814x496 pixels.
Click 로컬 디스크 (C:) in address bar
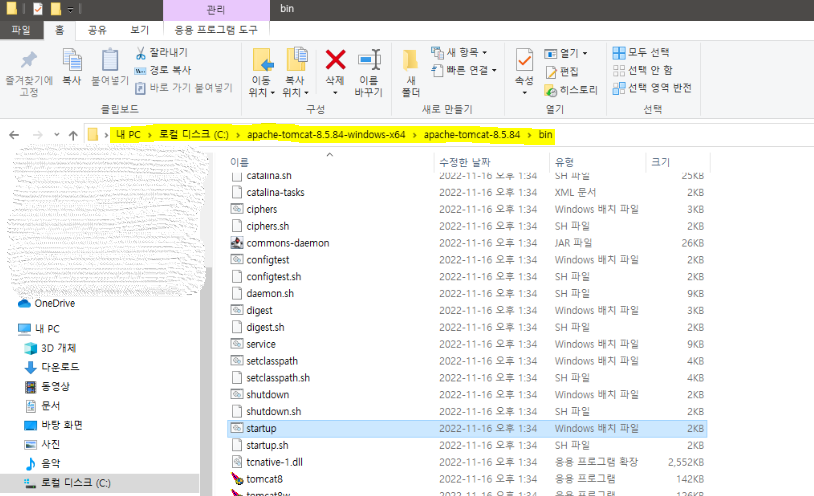click(x=194, y=135)
